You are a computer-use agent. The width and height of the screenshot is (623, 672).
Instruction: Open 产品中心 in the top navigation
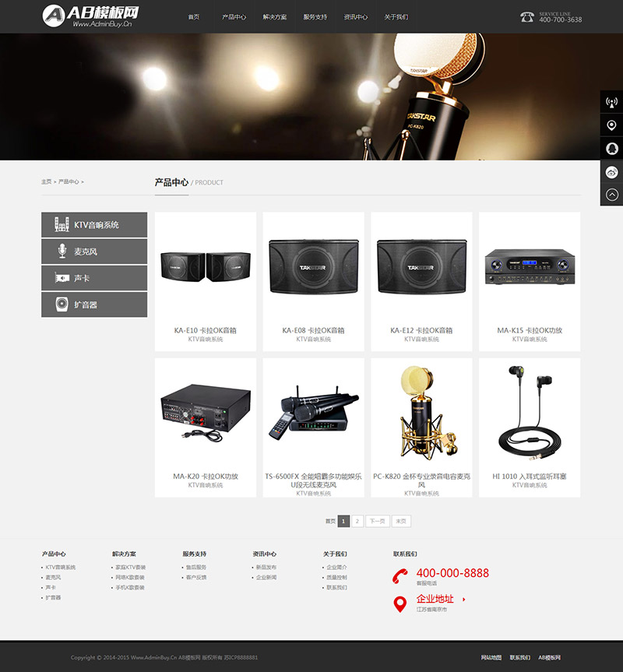tap(234, 16)
